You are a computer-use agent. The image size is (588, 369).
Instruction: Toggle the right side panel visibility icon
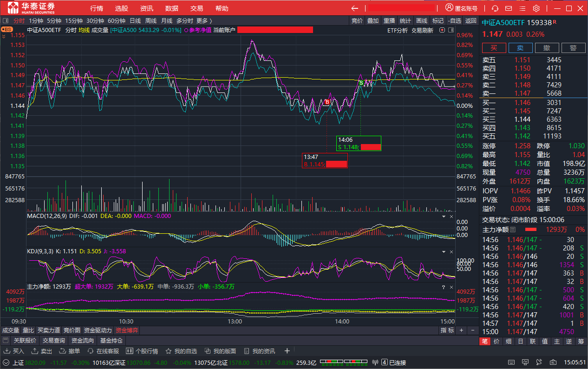pyautogui.click(x=450, y=30)
